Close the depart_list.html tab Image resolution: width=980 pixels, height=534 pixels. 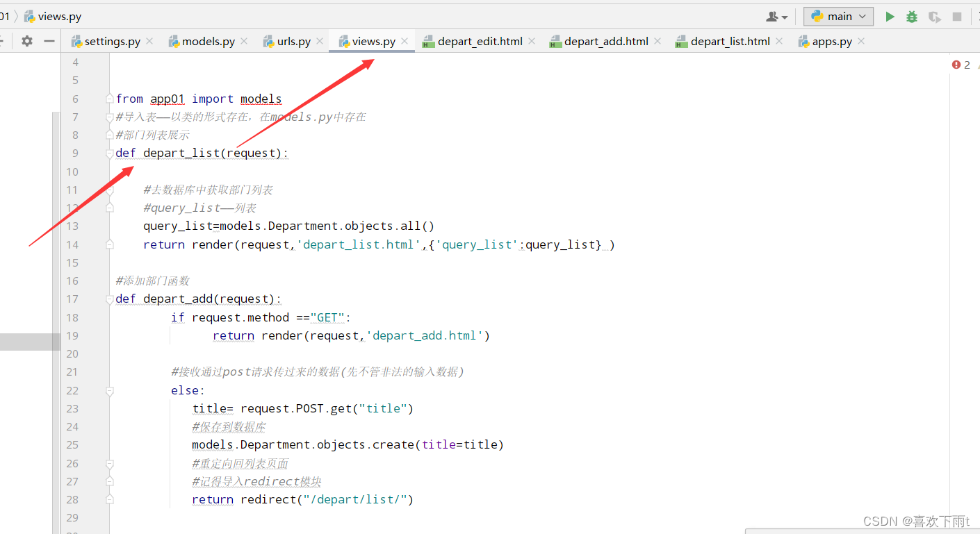[x=779, y=41]
